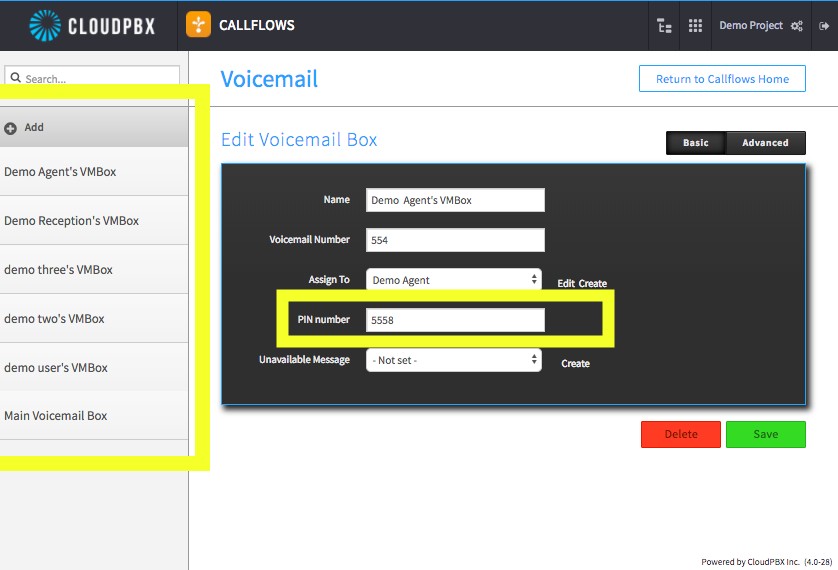This screenshot has width=838, height=570.
Task: Open the hierarchy tree icon in header
Action: [664, 26]
